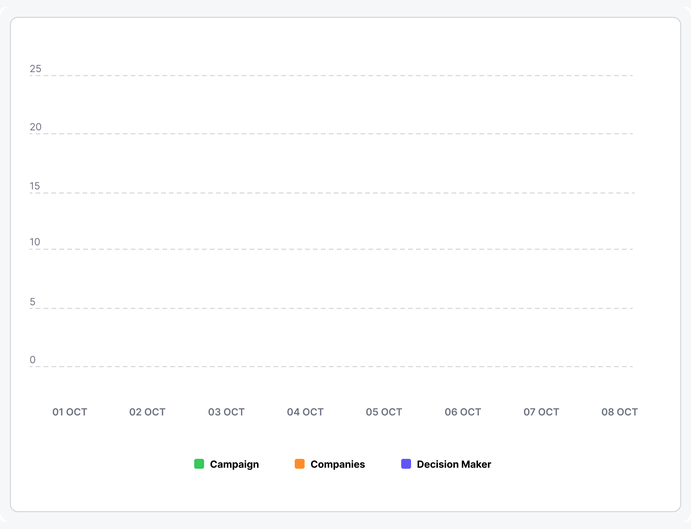Click the green Campaign color swatch
Viewport: 691px width, 529px height.
pos(199,464)
